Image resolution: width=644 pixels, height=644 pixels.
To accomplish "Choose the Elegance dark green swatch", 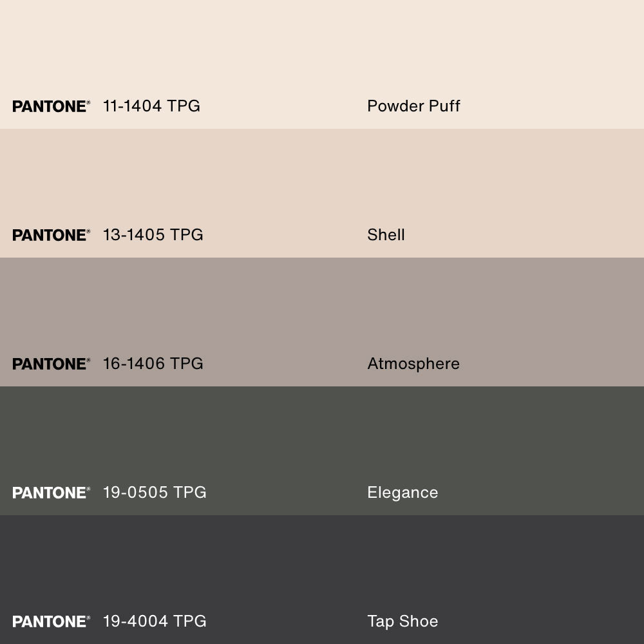I will click(x=322, y=438).
